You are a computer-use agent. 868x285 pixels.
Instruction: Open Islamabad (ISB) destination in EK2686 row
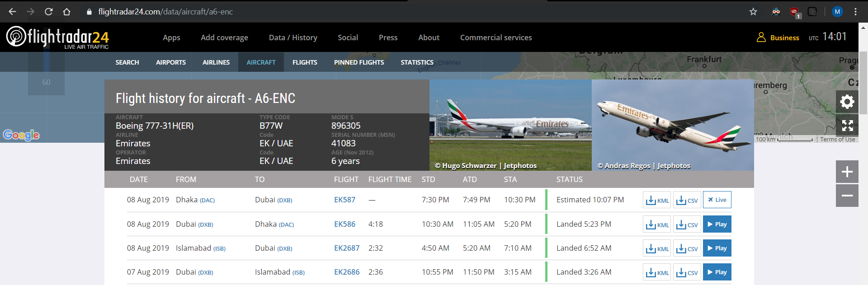tap(280, 272)
